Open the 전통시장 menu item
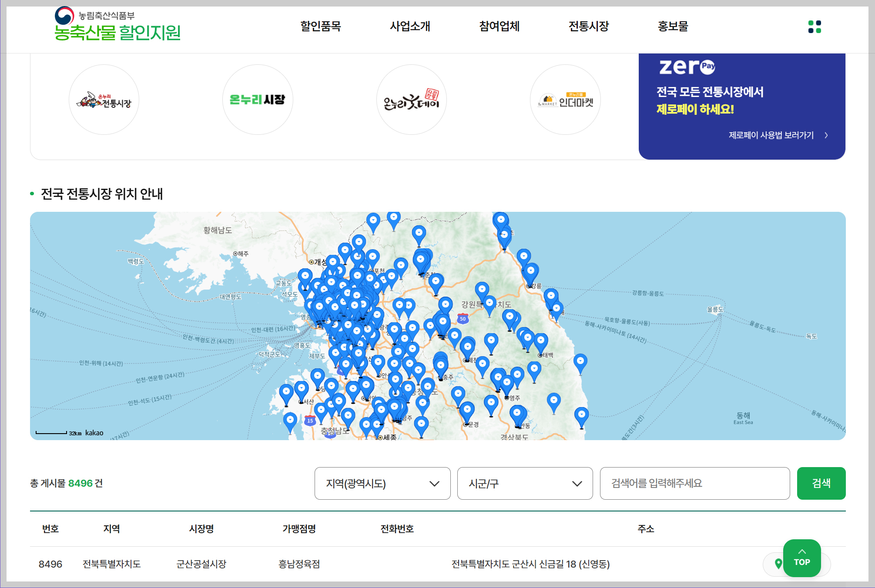Viewport: 875px width, 588px height. (590, 27)
